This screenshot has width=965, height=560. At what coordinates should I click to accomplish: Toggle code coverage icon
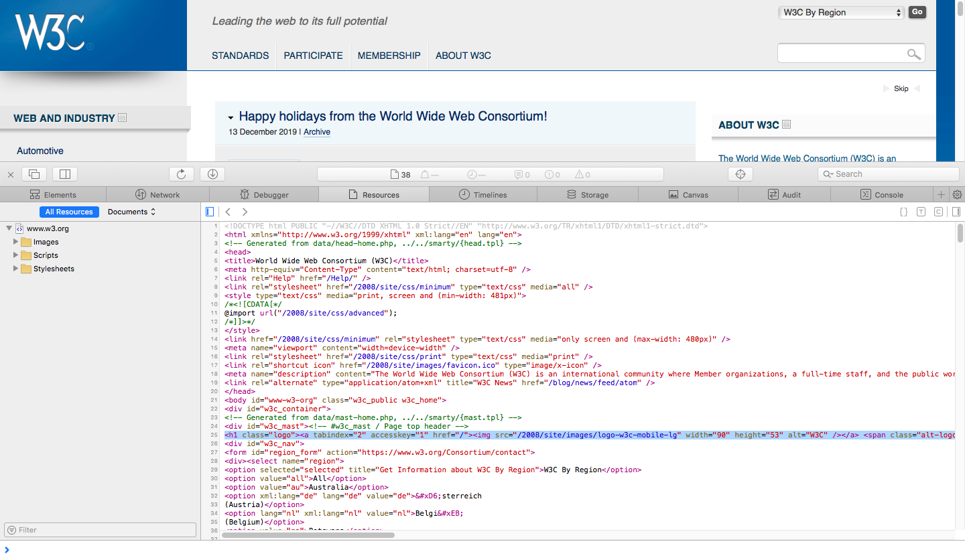point(938,212)
